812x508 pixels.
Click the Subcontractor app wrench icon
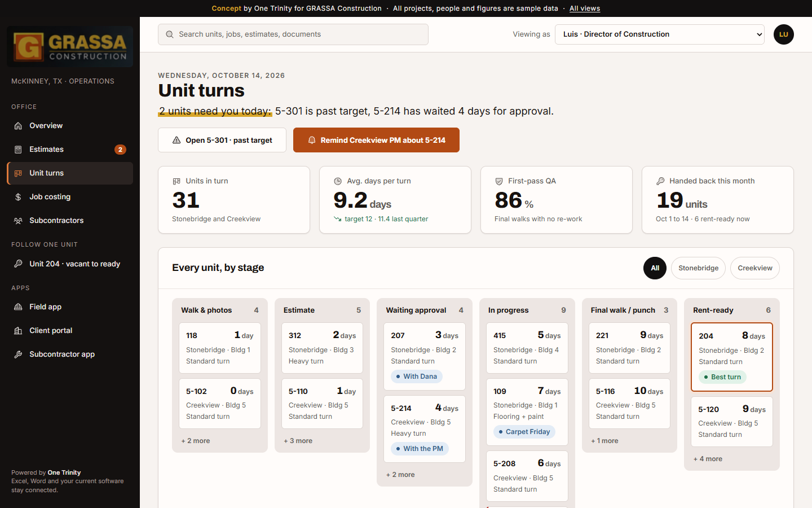tap(18, 354)
